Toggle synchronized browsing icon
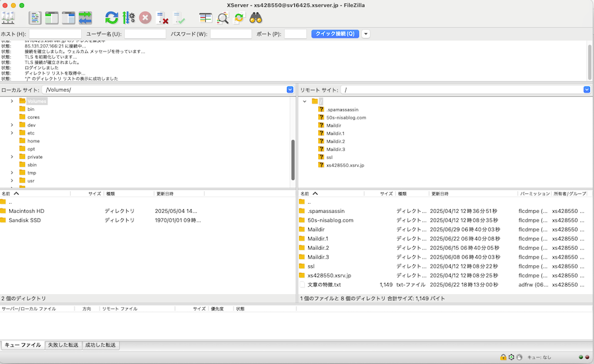This screenshot has width=594, height=364. pyautogui.click(x=239, y=18)
